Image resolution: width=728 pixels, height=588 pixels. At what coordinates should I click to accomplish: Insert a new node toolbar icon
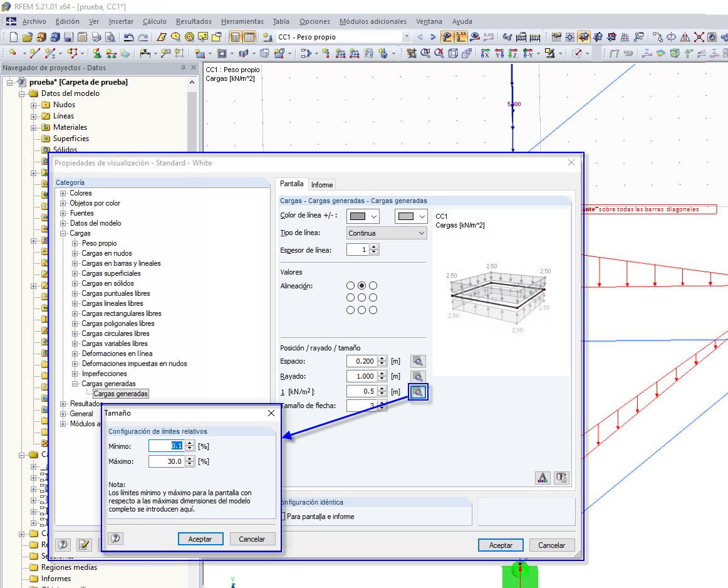[x=13, y=53]
